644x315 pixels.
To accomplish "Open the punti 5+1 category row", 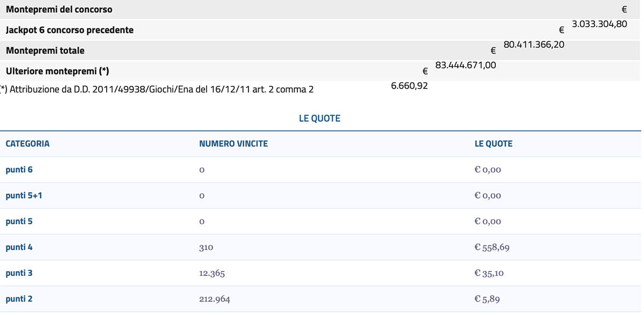I will 320,195.
